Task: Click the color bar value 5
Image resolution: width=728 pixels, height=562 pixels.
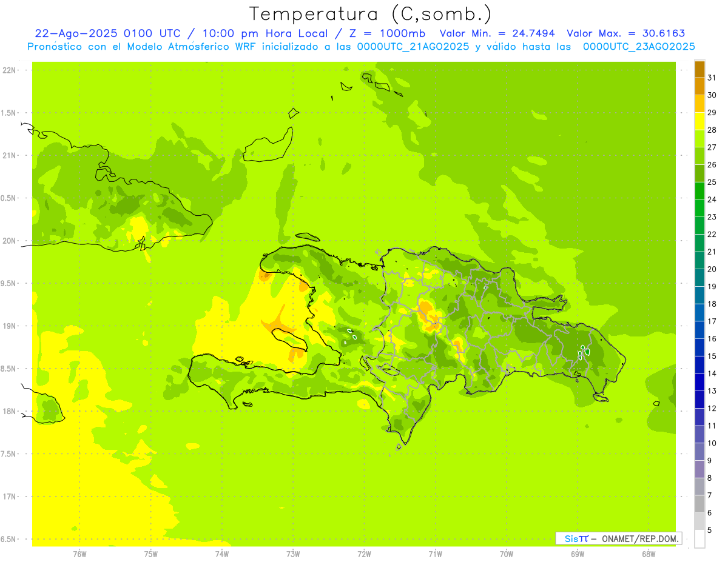Action: pos(710,530)
